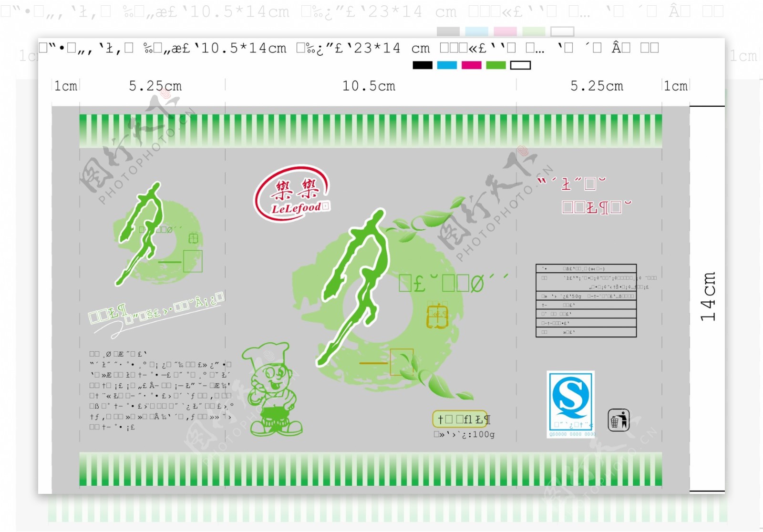Click the cyan blue color swatch

[x=447, y=65]
